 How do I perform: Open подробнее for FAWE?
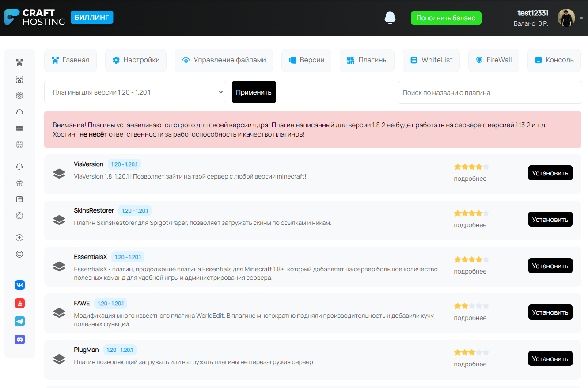tap(470, 318)
